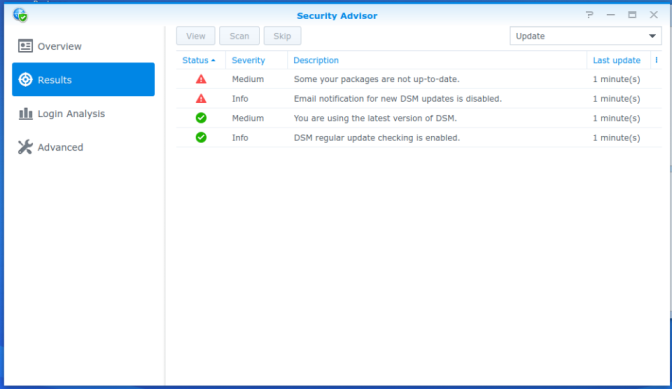Viewport: 672px width, 389px height.
Task: Maximize the Security Advisor window
Action: [632, 15]
